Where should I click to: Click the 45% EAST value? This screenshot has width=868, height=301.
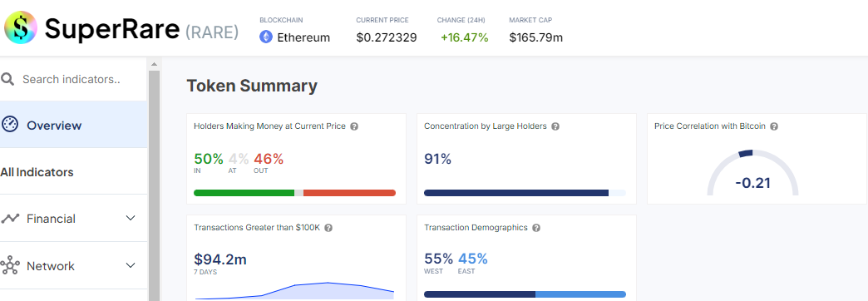(x=473, y=259)
